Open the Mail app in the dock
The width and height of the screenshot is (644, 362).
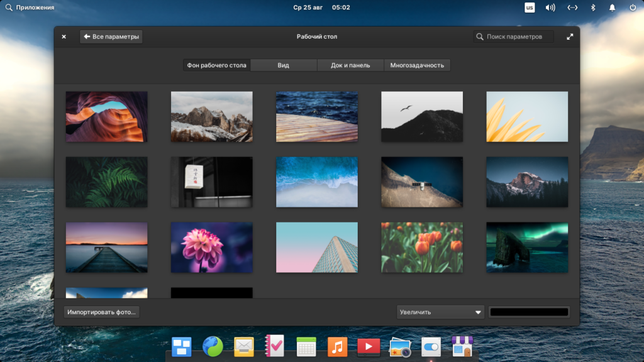[x=243, y=346]
